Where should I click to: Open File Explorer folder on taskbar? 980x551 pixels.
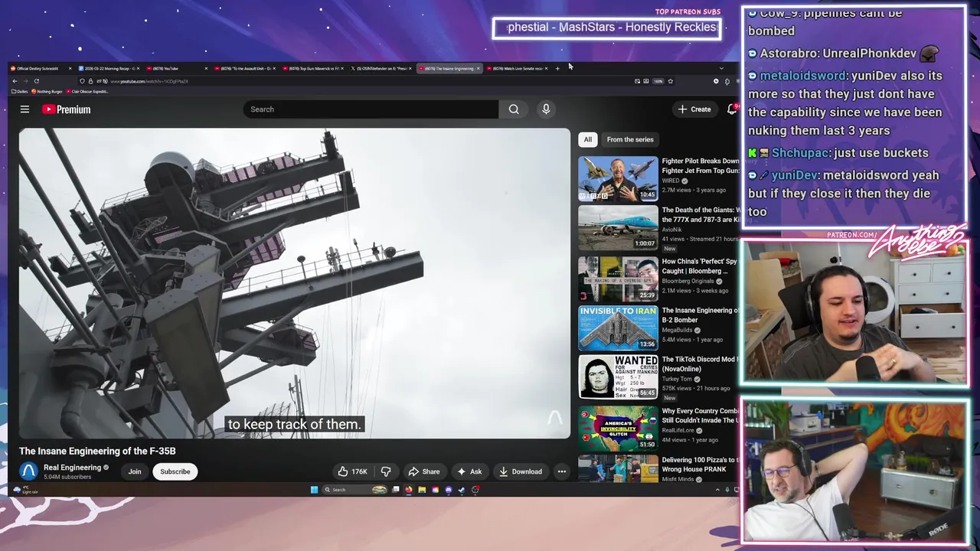[x=422, y=490]
